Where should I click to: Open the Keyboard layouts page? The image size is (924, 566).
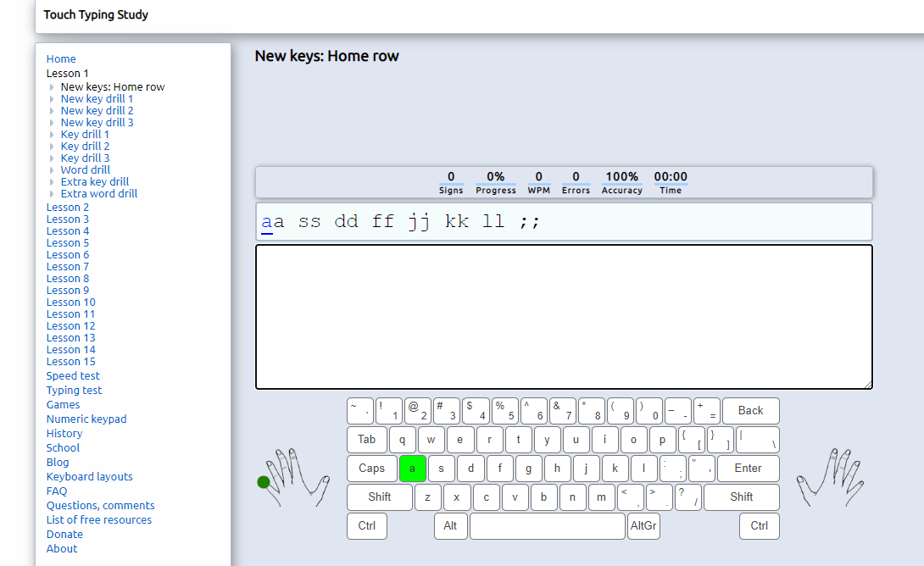pos(89,476)
